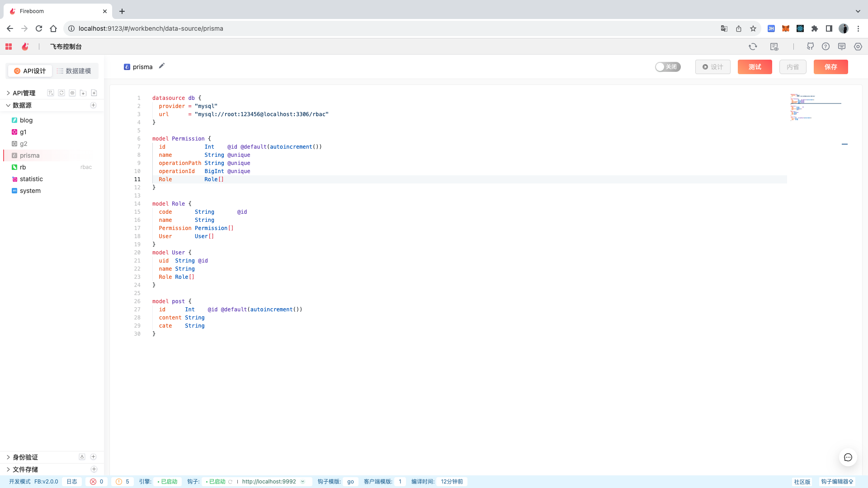Switch to the 数据建模 tab
The width and height of the screenshot is (868, 488).
(74, 71)
